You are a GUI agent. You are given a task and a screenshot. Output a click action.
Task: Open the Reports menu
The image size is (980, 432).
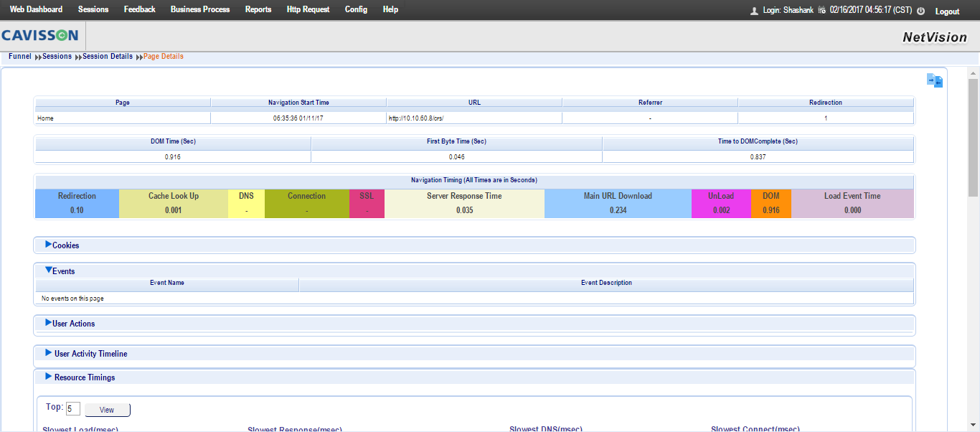[x=258, y=9]
